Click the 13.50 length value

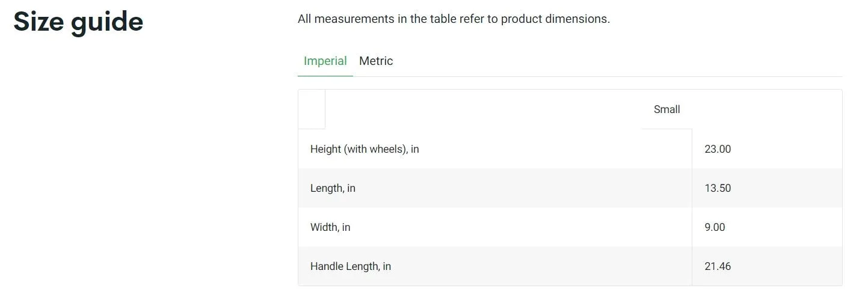pos(718,188)
